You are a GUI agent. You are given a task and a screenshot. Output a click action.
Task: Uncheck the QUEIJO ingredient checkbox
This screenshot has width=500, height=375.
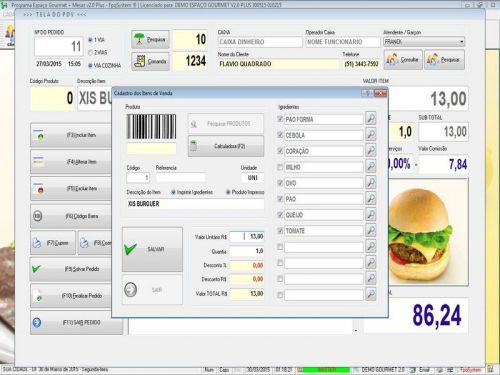(280, 215)
